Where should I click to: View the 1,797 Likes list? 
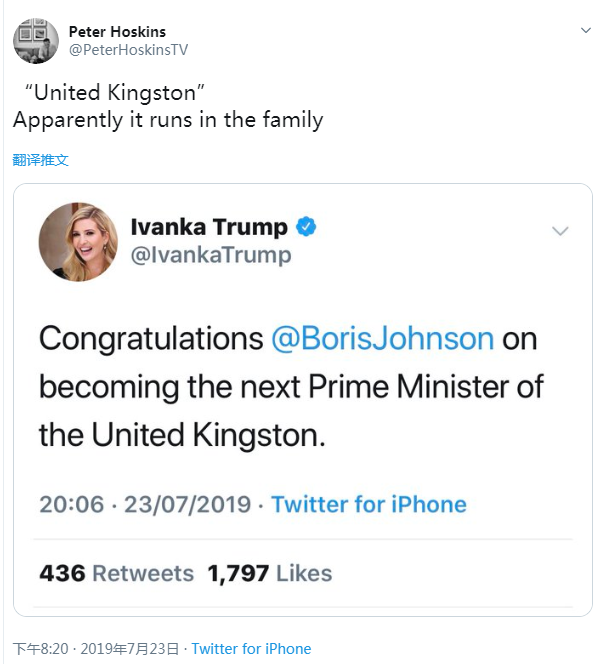tap(269, 573)
